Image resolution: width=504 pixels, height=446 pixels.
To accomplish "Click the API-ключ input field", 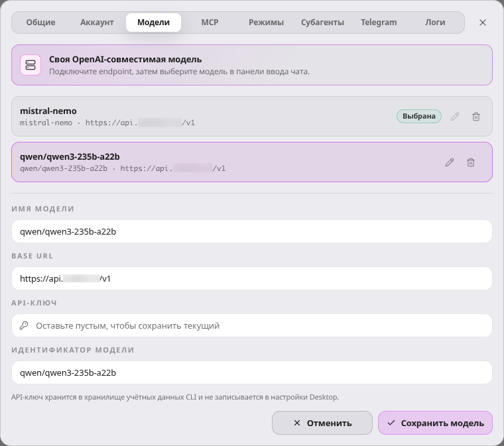I will 252,325.
